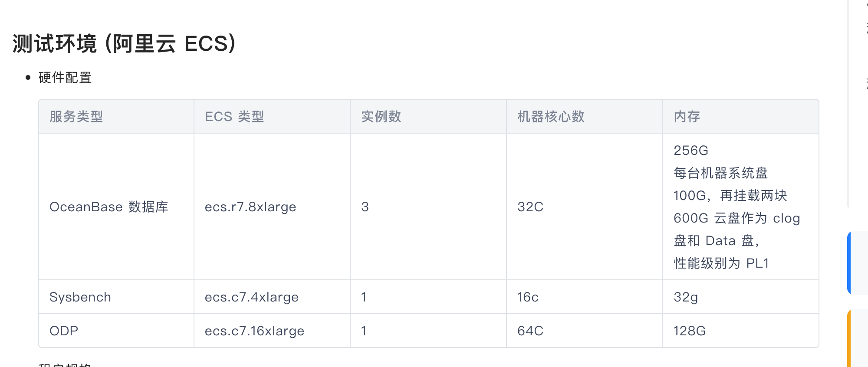
Task: Click the ECS 类型 column header
Action: (x=234, y=116)
